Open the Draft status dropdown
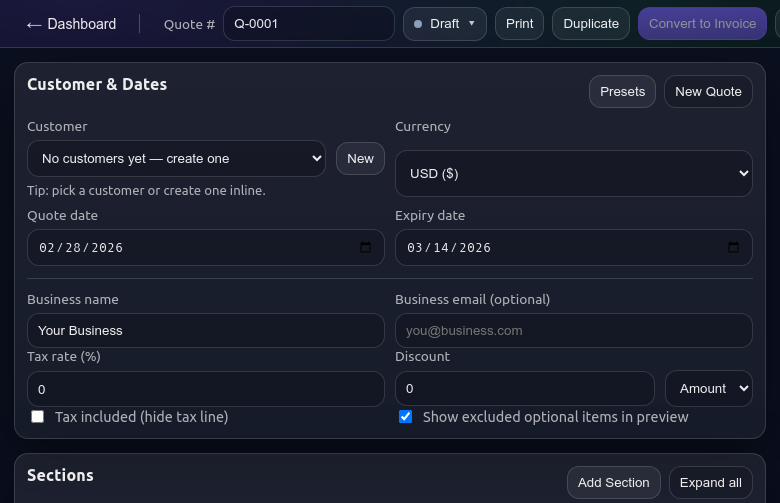780x503 pixels. pos(445,24)
